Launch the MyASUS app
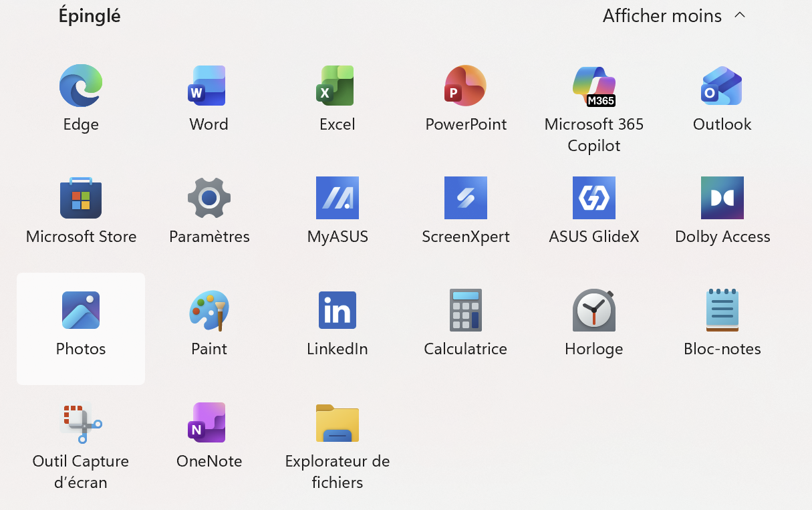The width and height of the screenshot is (812, 510). pyautogui.click(x=337, y=198)
